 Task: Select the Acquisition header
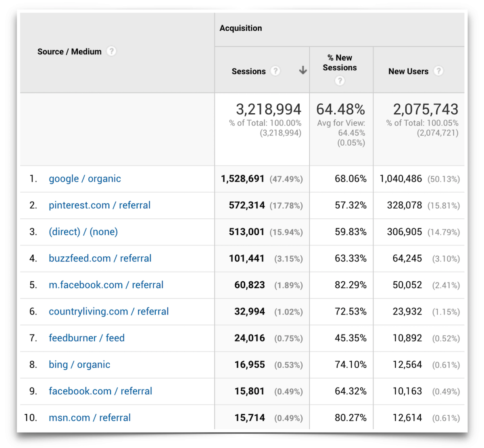tap(241, 28)
